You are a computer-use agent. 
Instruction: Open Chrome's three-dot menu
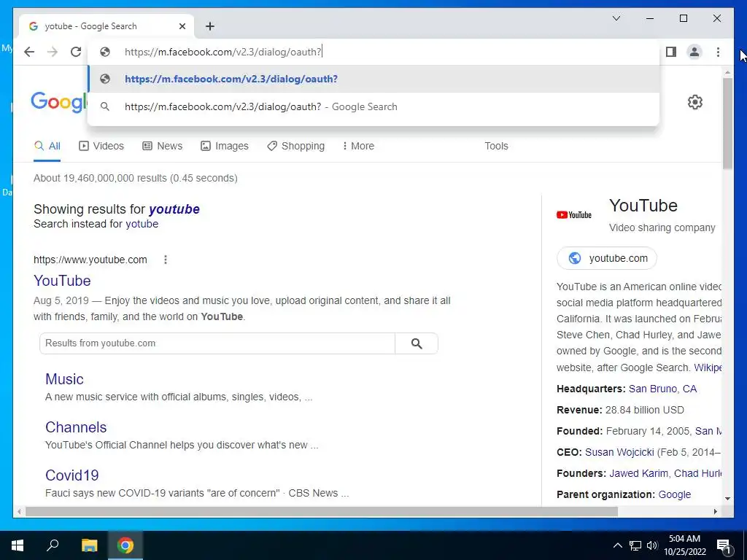click(x=718, y=52)
